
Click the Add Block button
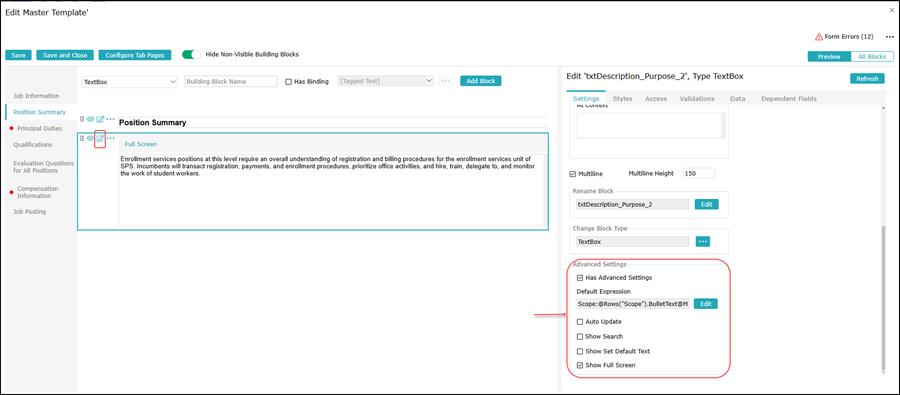(x=480, y=81)
